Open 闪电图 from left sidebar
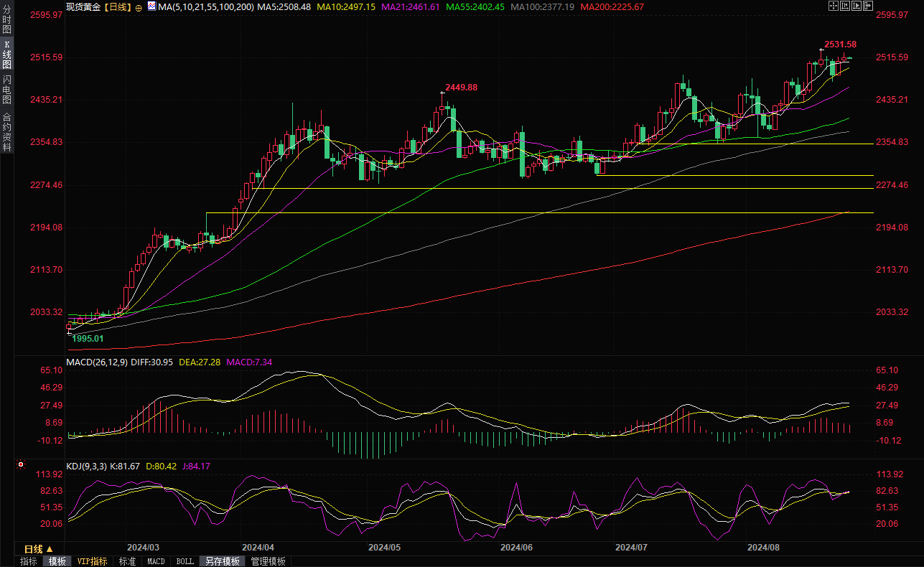The image size is (924, 567). pos(7,89)
